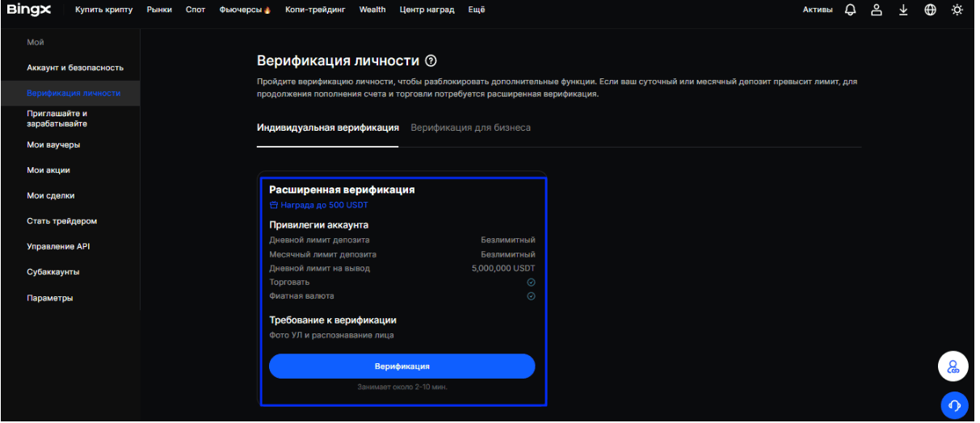Open the language globe icon
This screenshot has width=980, height=423.
click(x=930, y=10)
